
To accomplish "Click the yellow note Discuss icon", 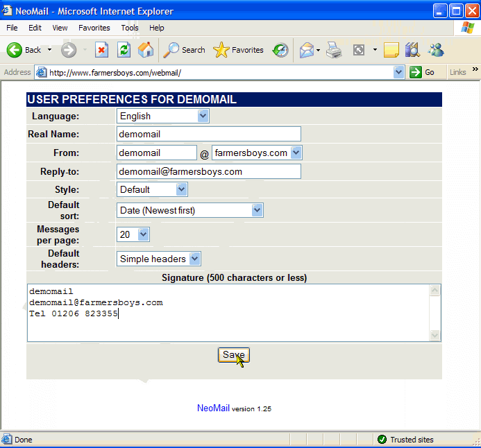I will tap(391, 50).
